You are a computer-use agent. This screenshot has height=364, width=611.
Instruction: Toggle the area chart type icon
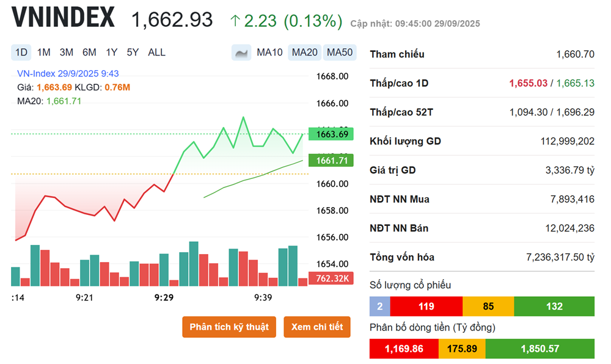pyautogui.click(x=241, y=53)
